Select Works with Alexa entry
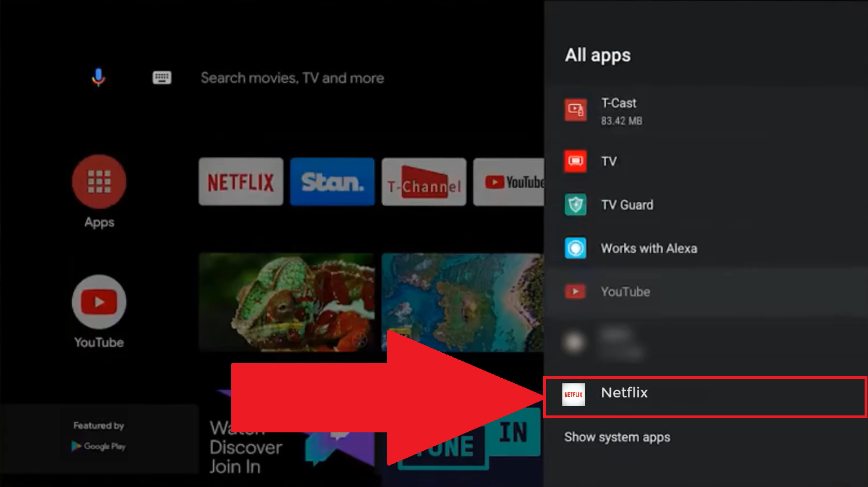Screen dimensions: 868x487 [706, 248]
